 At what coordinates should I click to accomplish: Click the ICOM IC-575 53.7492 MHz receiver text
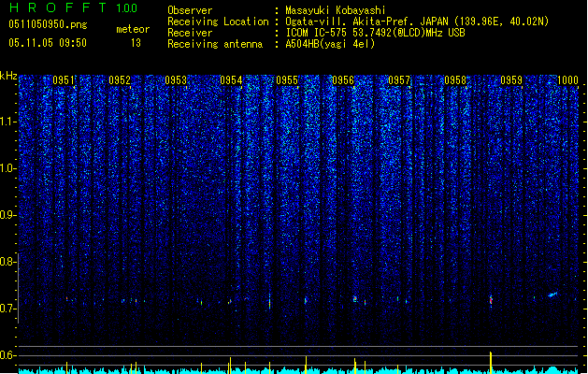pos(375,33)
